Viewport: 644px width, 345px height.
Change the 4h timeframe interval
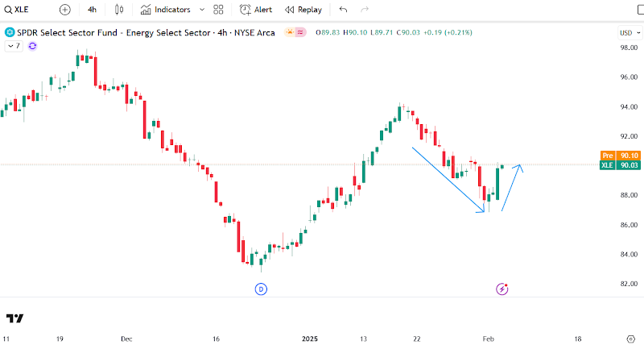point(92,10)
